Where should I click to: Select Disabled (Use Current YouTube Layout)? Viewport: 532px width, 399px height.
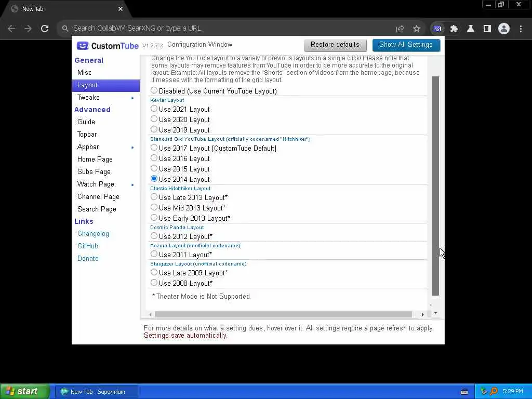[154, 90]
